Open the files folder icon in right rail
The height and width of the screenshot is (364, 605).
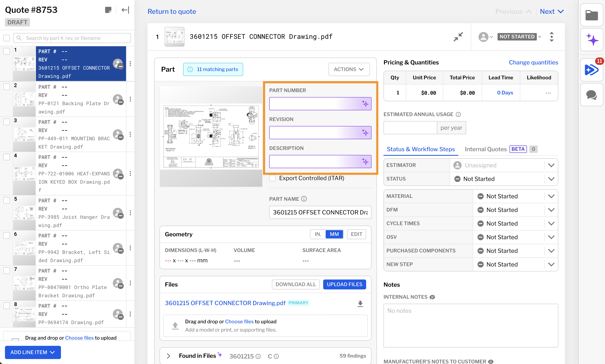point(592,15)
